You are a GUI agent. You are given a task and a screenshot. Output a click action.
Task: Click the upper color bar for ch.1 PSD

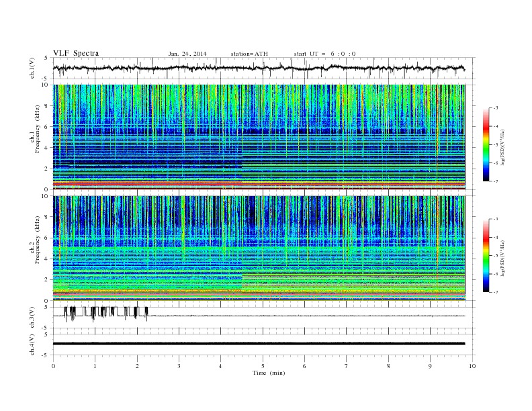(486, 144)
